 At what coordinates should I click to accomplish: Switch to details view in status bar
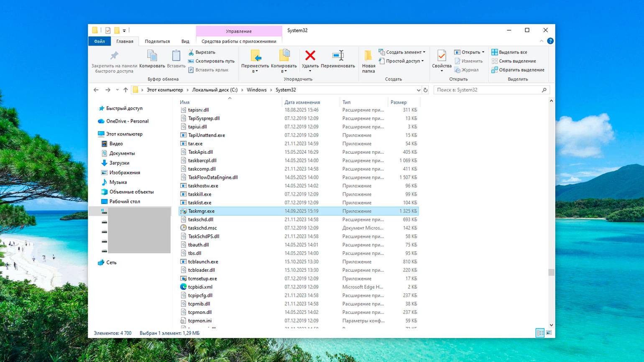point(540,333)
